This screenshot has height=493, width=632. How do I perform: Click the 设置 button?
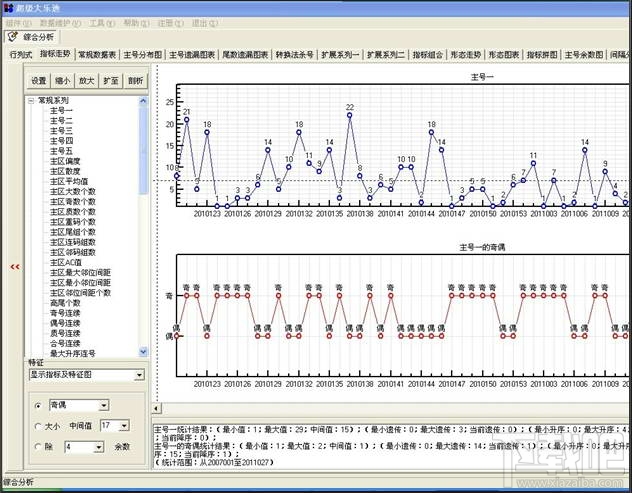tap(39, 81)
